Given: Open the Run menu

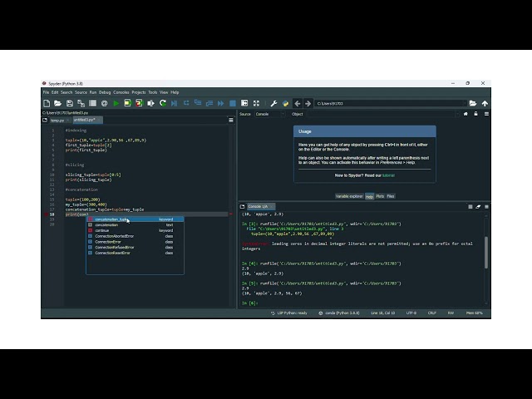Looking at the screenshot, I should tap(93, 92).
